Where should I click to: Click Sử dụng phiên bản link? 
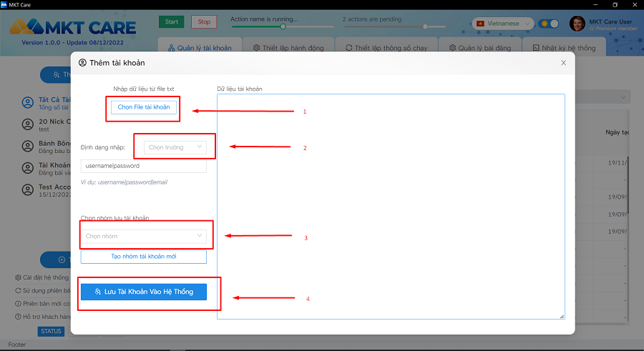click(42, 291)
